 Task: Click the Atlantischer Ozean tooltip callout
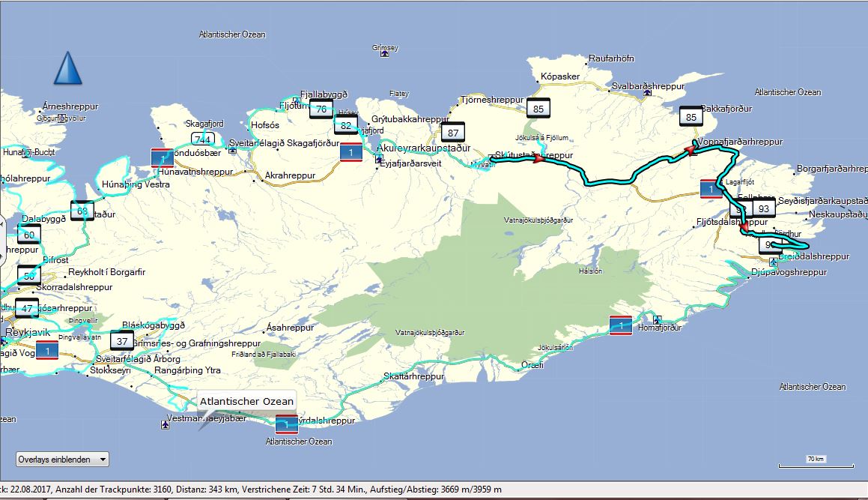click(246, 402)
